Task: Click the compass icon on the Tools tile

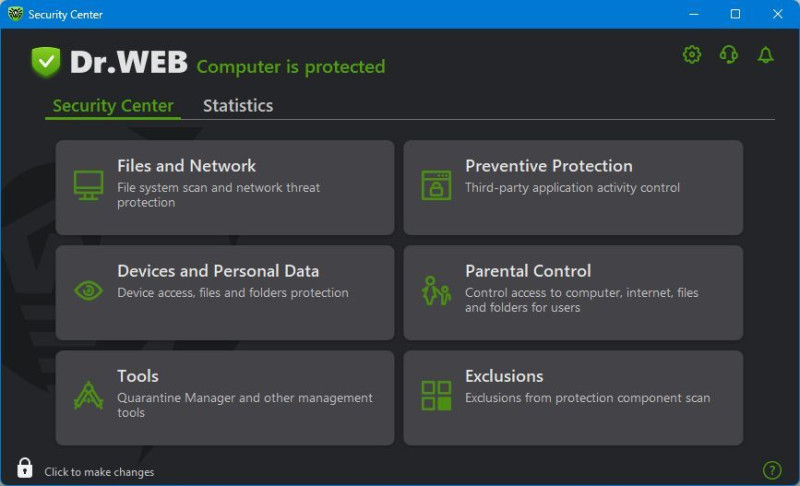Action: [88, 395]
